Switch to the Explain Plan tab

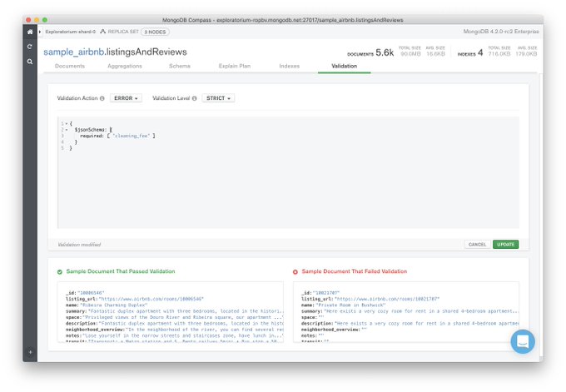tap(235, 66)
